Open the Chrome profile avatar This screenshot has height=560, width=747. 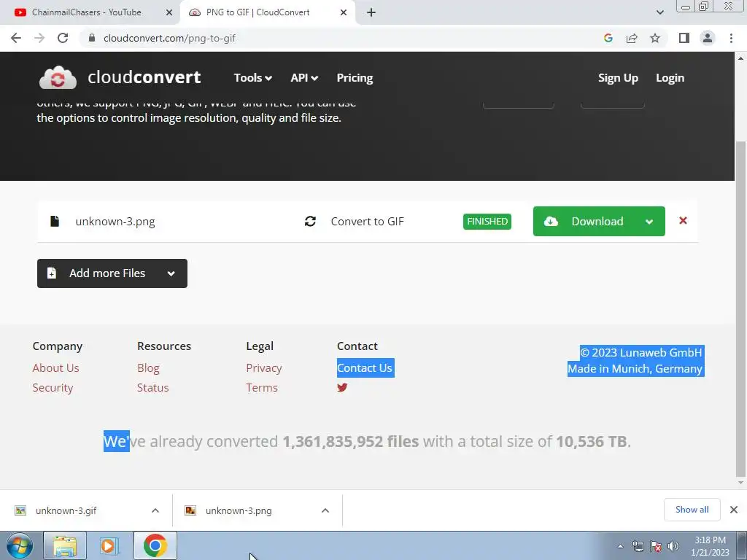pyautogui.click(x=708, y=38)
